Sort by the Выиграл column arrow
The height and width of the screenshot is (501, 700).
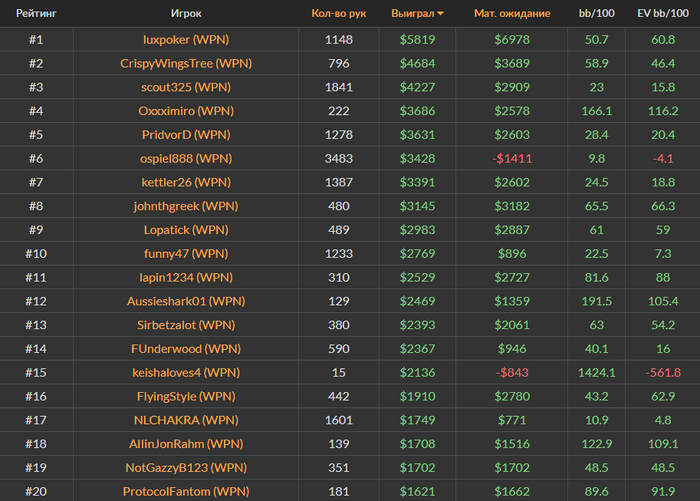click(x=441, y=14)
